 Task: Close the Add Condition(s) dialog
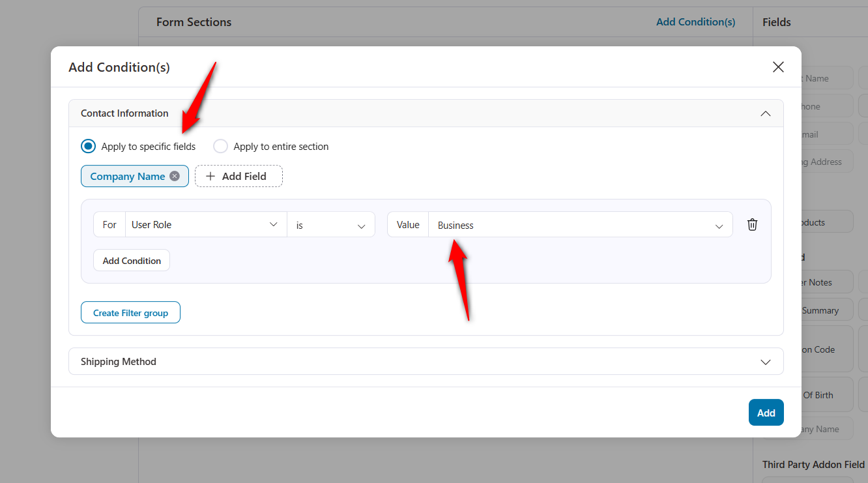[x=777, y=67]
